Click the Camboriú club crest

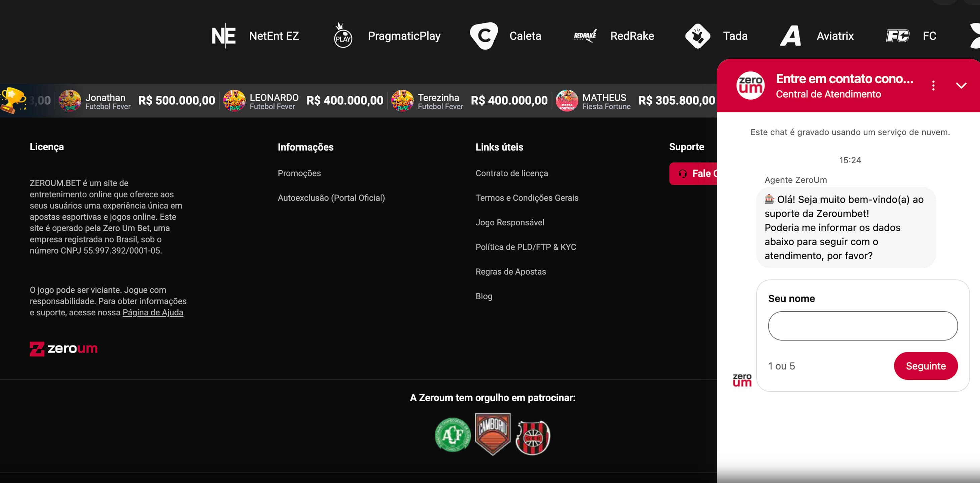click(x=493, y=434)
